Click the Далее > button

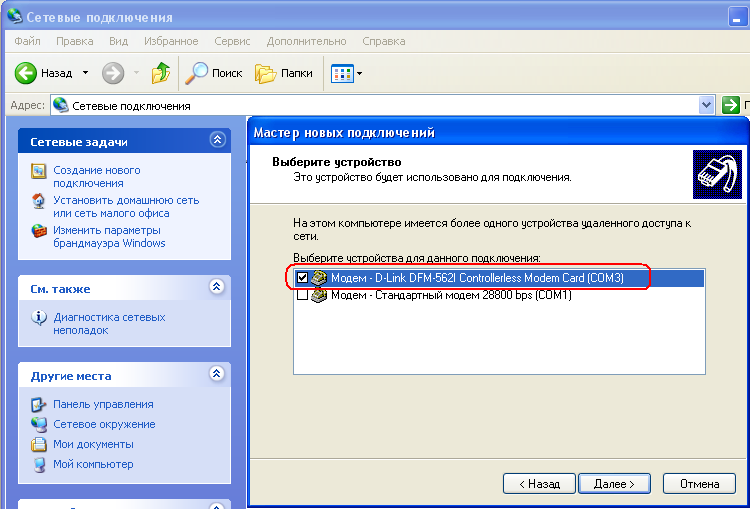(x=614, y=484)
